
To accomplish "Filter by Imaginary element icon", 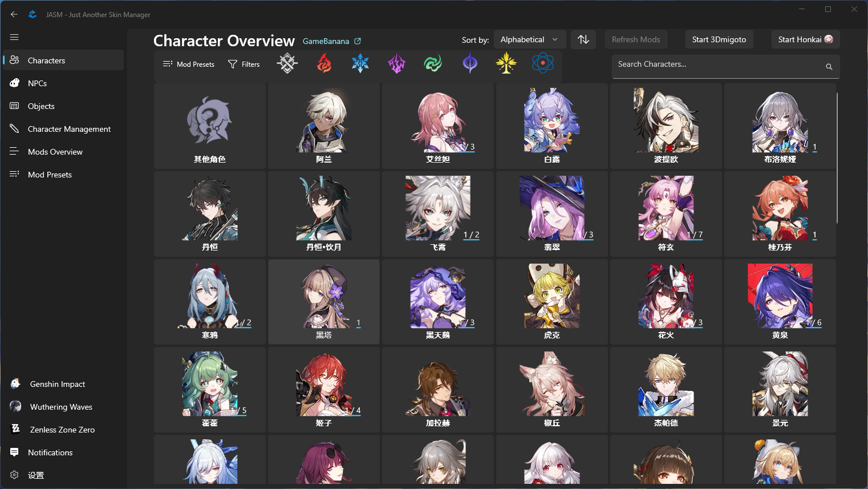I will tap(506, 63).
